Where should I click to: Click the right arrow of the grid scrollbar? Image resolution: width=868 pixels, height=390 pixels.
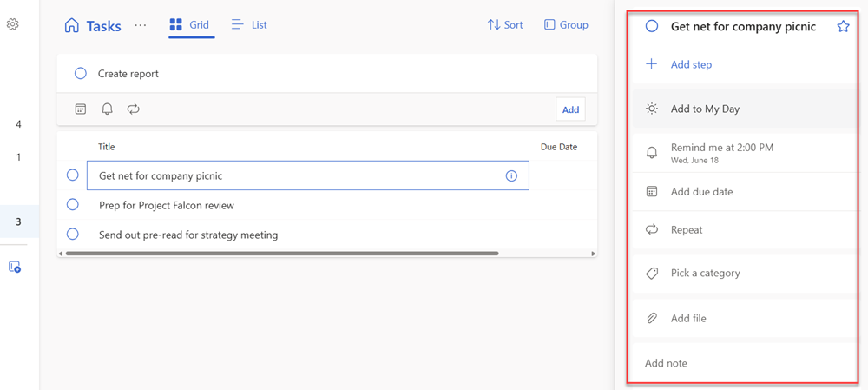(594, 254)
